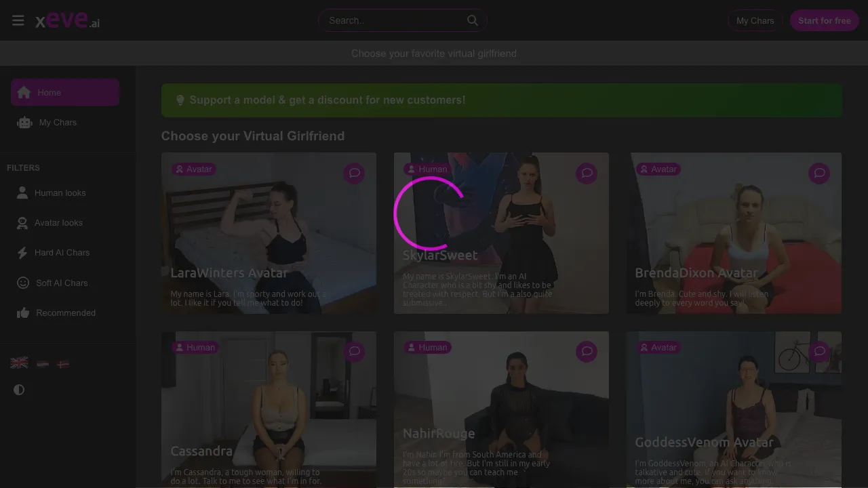Click the My Chars button at top right

pyautogui.click(x=755, y=20)
